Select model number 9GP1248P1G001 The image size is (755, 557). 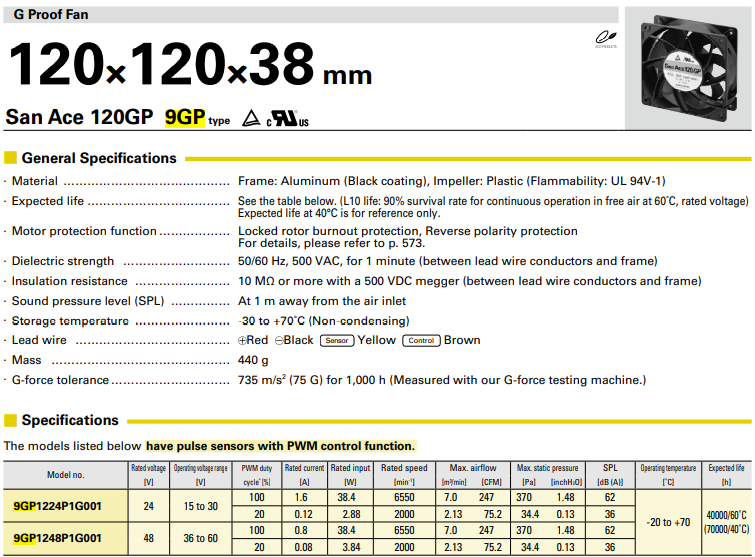(x=57, y=540)
